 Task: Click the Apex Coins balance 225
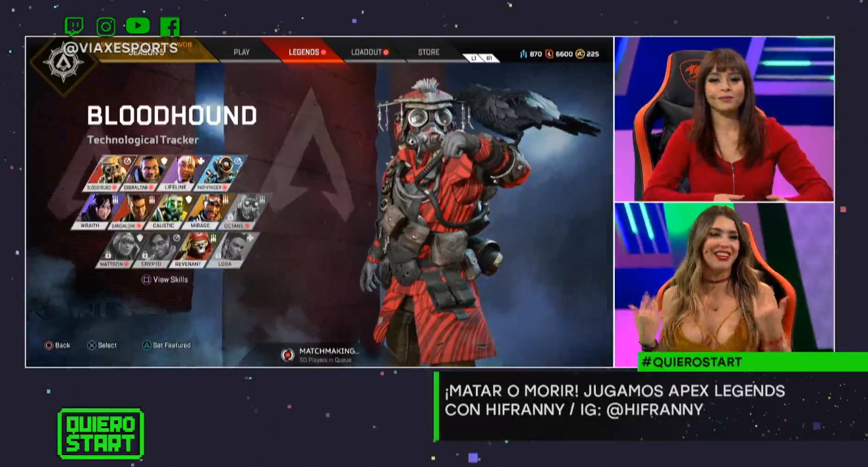click(x=587, y=54)
